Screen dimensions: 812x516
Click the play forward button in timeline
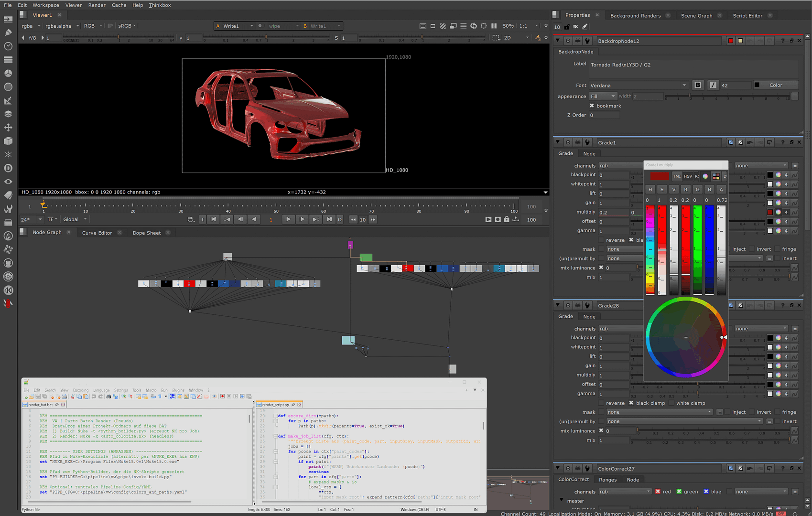(288, 219)
